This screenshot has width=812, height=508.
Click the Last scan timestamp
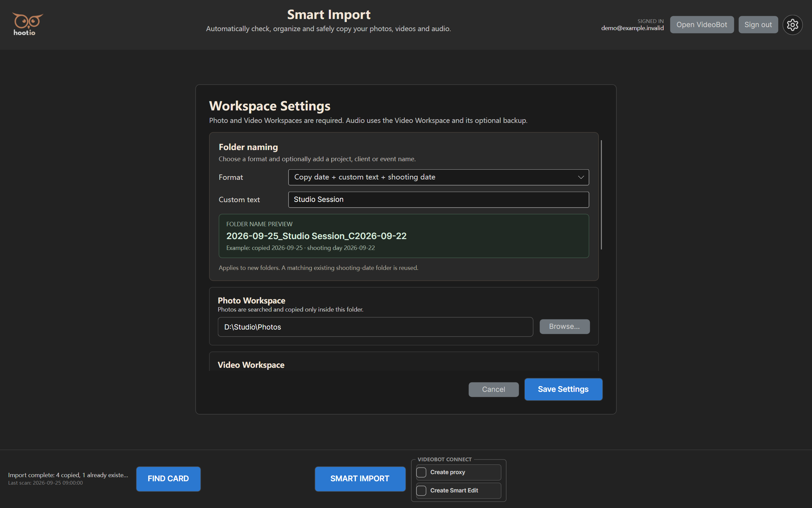45,483
